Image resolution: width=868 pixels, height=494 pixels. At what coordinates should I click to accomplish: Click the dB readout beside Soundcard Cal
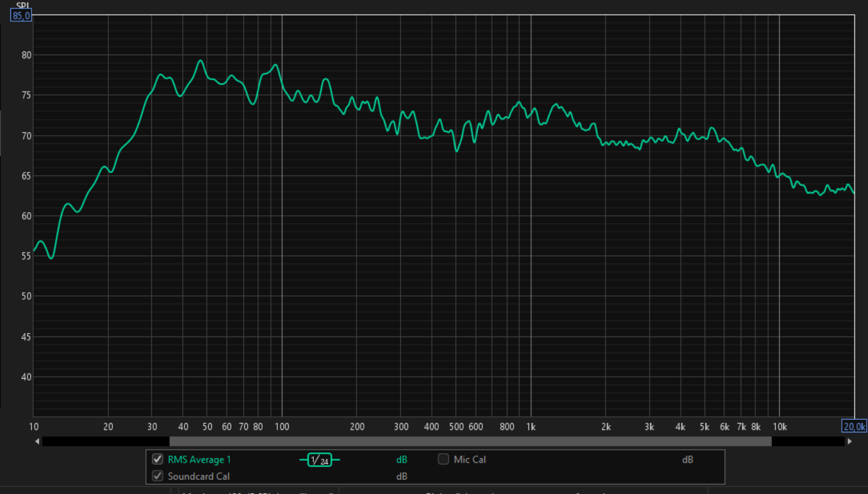[x=402, y=476]
